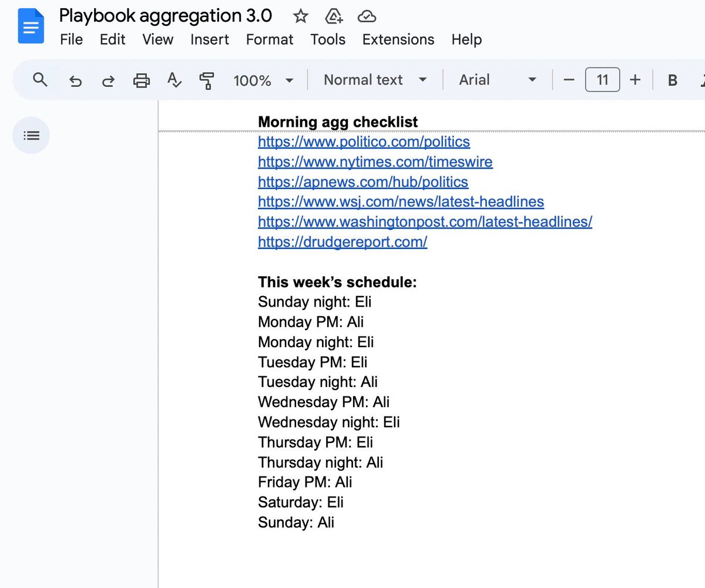The height and width of the screenshot is (588, 705).
Task: Open the politico.com/politics link
Action: (364, 142)
